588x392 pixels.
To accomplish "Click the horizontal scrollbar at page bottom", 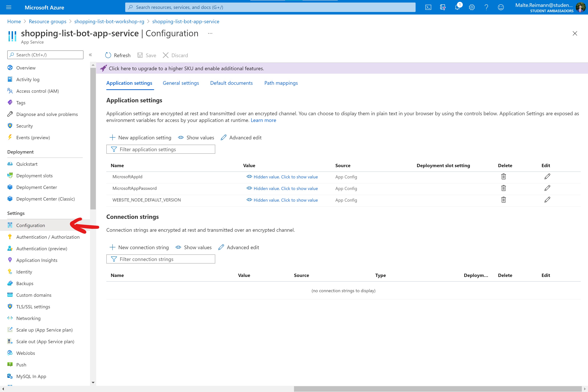I will (438, 389).
